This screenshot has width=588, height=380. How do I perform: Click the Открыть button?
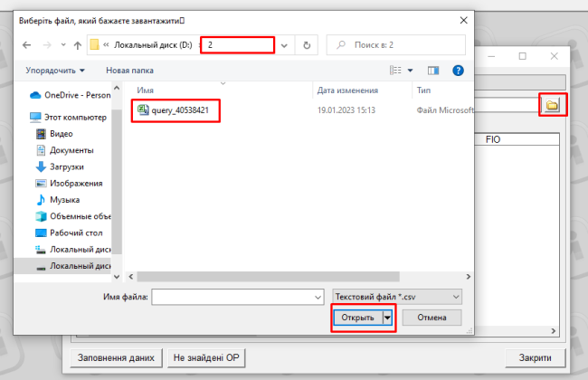click(357, 318)
